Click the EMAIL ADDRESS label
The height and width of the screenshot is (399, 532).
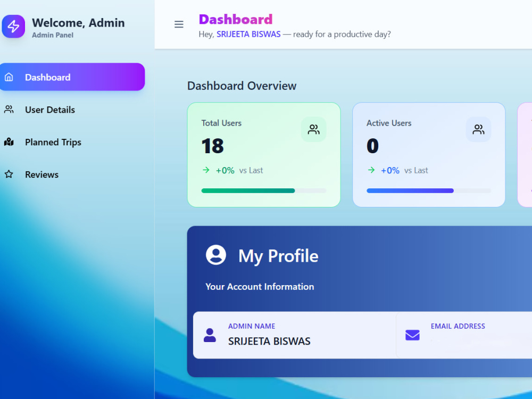tap(458, 326)
